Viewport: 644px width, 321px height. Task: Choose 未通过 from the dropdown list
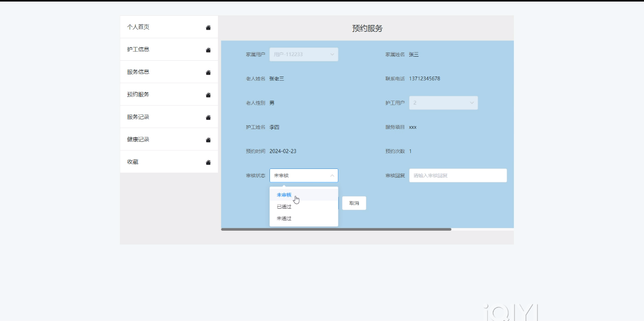(x=304, y=218)
